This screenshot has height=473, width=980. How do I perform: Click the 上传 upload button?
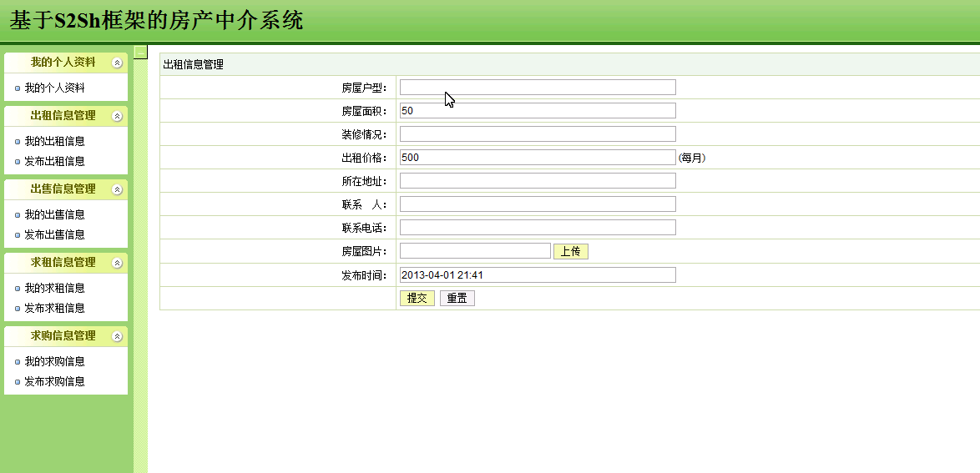tap(571, 251)
